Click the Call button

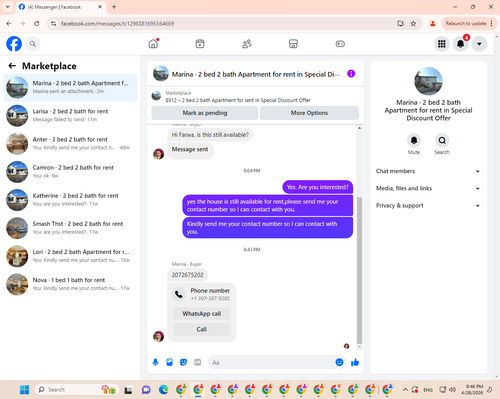click(202, 329)
